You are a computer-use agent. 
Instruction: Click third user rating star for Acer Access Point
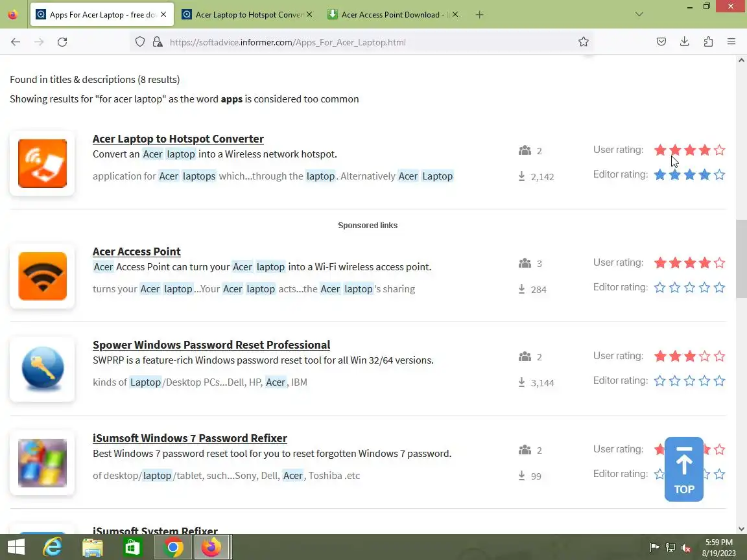pyautogui.click(x=690, y=263)
